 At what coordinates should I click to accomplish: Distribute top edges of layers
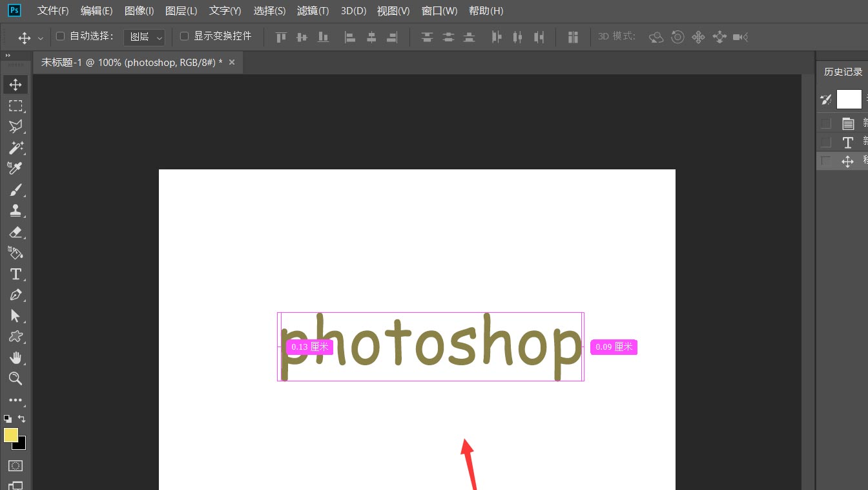pos(427,37)
